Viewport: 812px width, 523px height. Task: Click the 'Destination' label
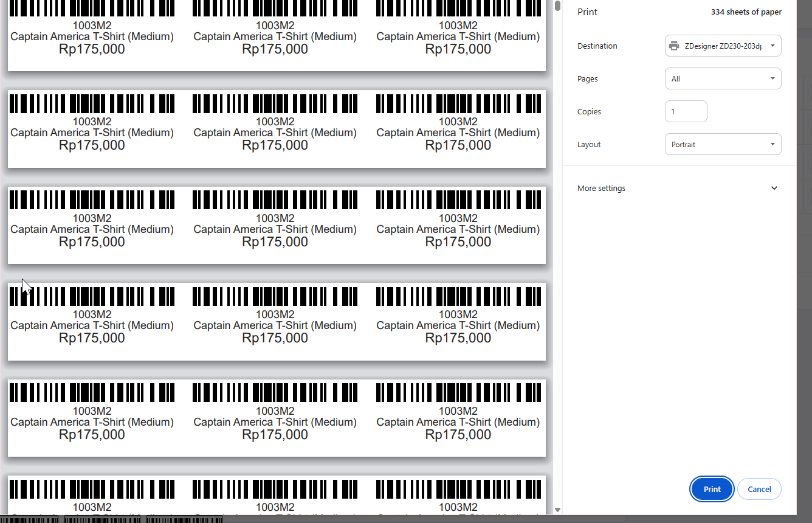pos(597,46)
